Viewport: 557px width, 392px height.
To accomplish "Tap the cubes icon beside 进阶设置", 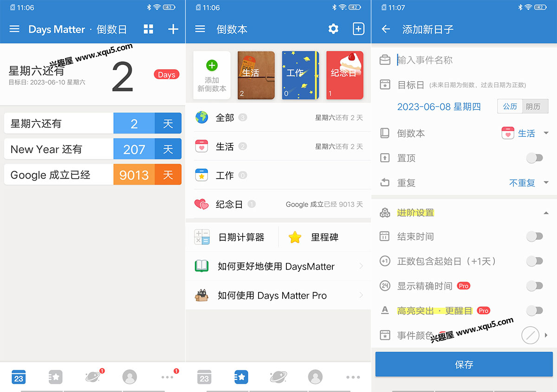I will 385,212.
